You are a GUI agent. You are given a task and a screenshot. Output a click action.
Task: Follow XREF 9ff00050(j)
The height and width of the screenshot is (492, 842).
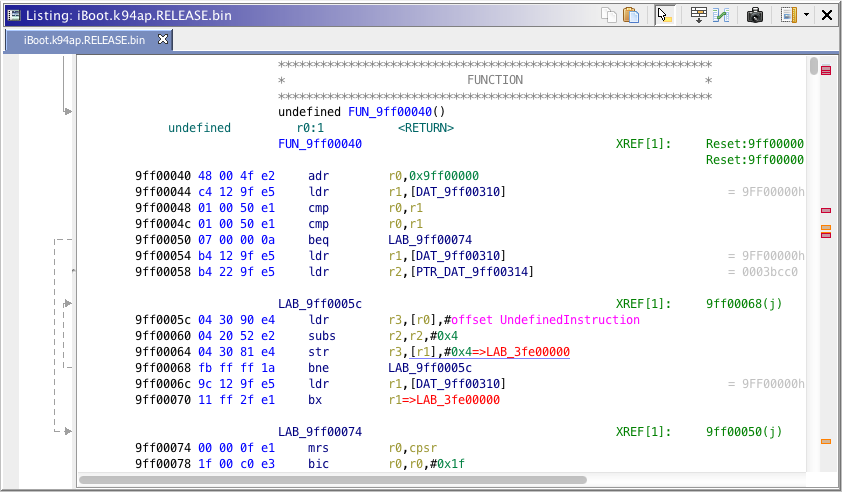coord(744,432)
